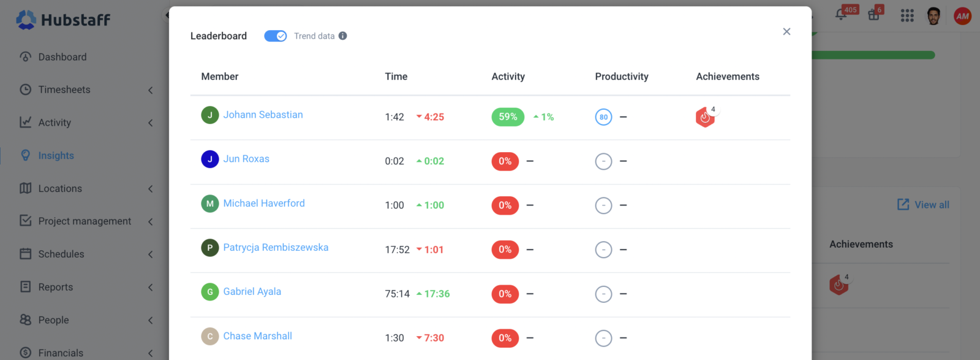Click the Hubstaff logo
The width and height of the screenshot is (980, 360).
pos(63,20)
